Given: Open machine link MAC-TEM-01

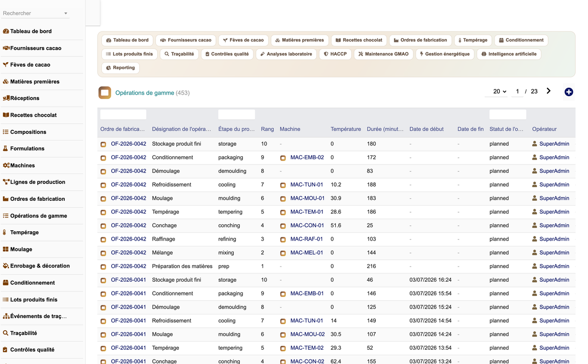Looking at the screenshot, I should 307,212.
